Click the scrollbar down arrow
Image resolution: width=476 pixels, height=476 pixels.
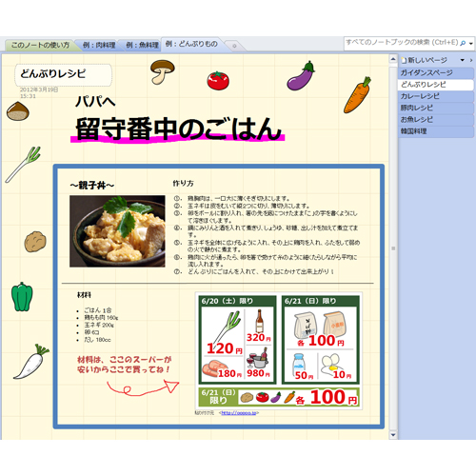pos(393,435)
